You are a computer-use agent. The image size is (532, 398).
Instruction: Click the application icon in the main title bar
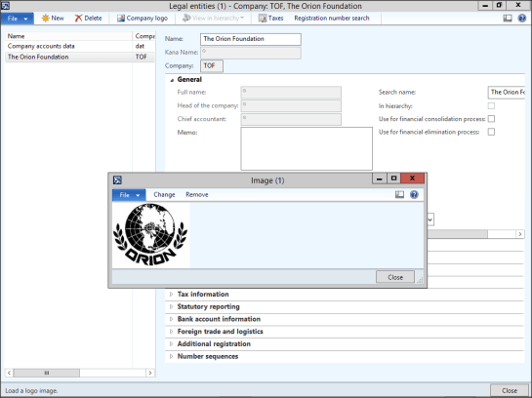5,6
